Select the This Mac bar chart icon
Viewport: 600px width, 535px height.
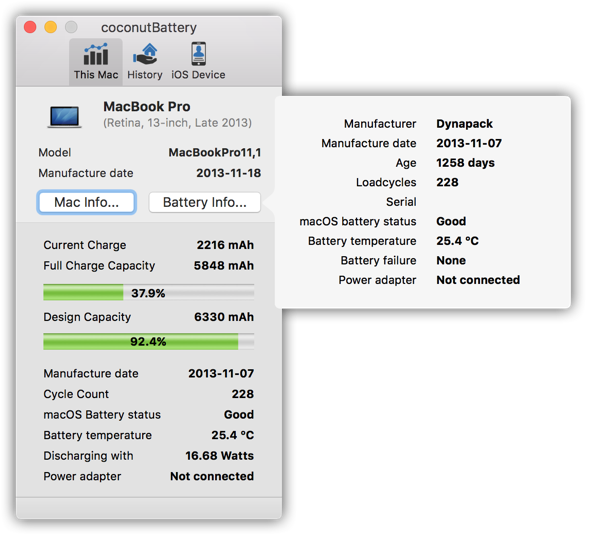tap(96, 54)
